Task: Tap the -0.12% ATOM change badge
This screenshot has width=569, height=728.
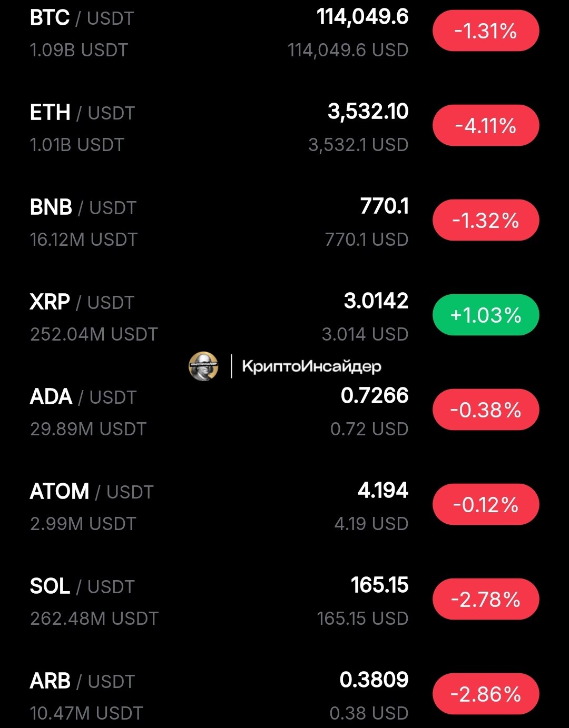Action: [486, 505]
